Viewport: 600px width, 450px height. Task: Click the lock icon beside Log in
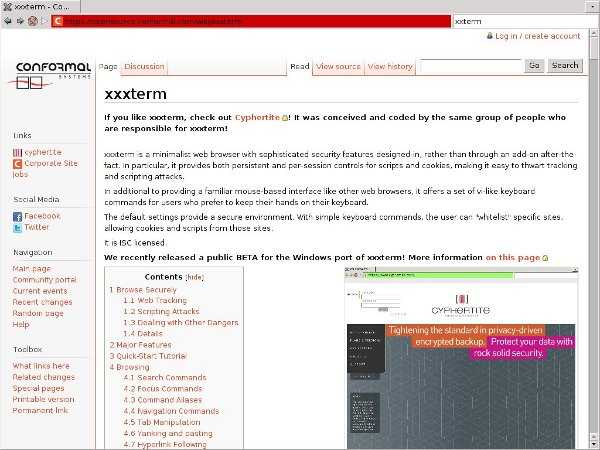click(490, 36)
